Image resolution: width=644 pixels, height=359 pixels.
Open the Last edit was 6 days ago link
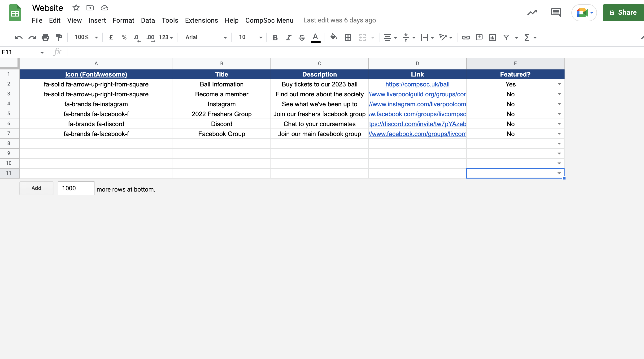click(x=339, y=20)
